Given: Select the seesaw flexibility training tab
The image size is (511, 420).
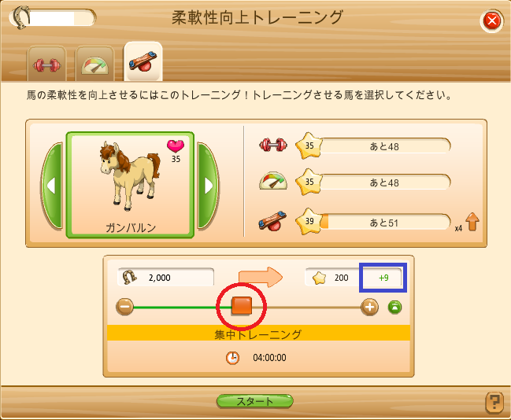Looking at the screenshot, I should [x=143, y=61].
